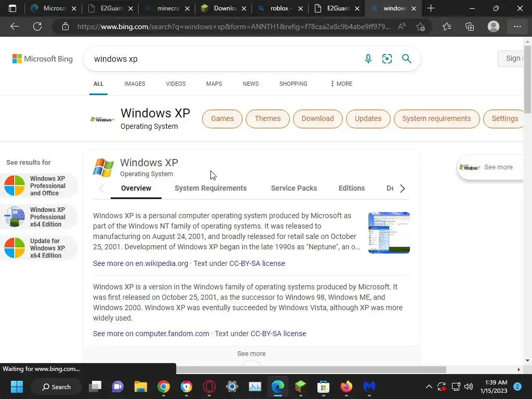
Task: Open the Service Packs card tab
Action: coord(294,188)
